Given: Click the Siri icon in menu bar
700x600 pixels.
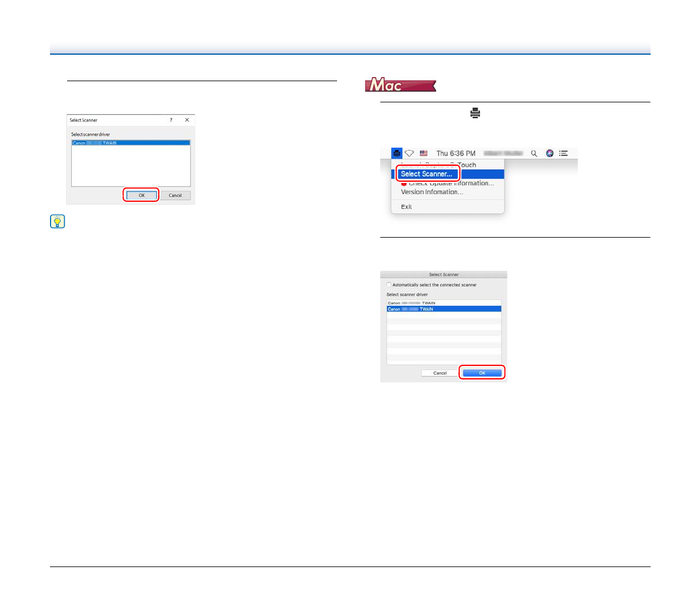Looking at the screenshot, I should click(x=549, y=154).
